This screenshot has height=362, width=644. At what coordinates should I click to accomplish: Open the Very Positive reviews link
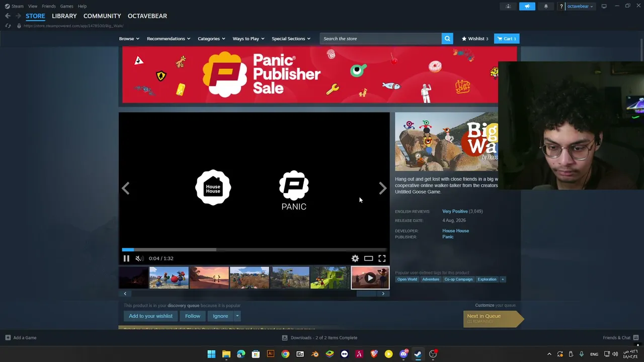[x=455, y=212]
